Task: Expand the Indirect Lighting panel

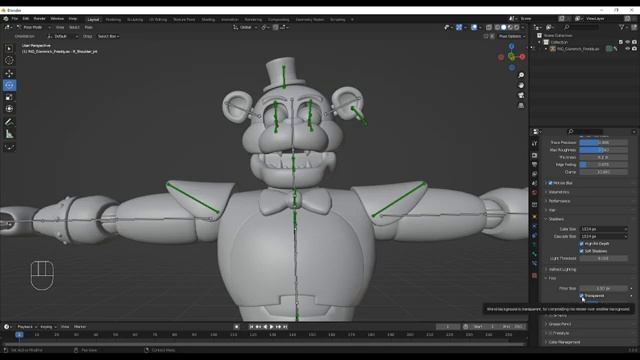Action: 562,269
